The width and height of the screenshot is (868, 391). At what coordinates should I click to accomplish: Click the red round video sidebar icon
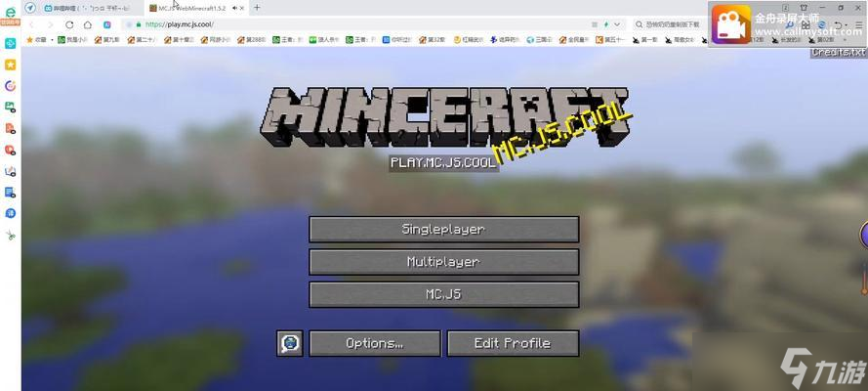(x=10, y=150)
